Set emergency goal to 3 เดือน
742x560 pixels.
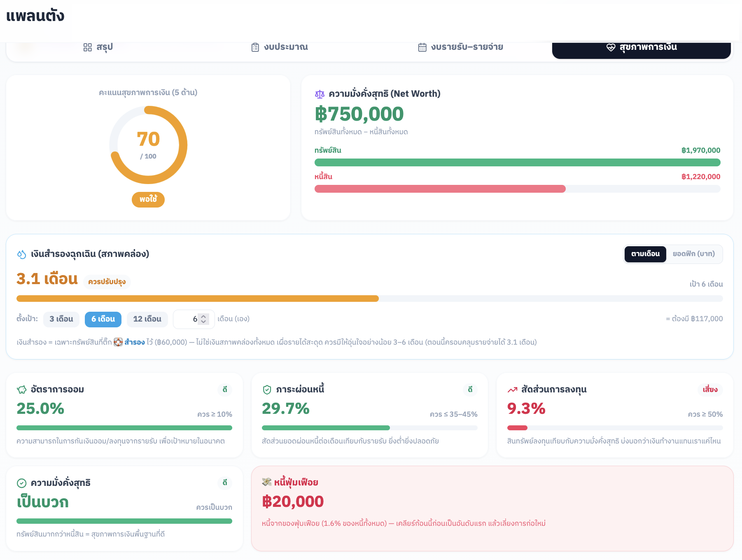(61, 319)
